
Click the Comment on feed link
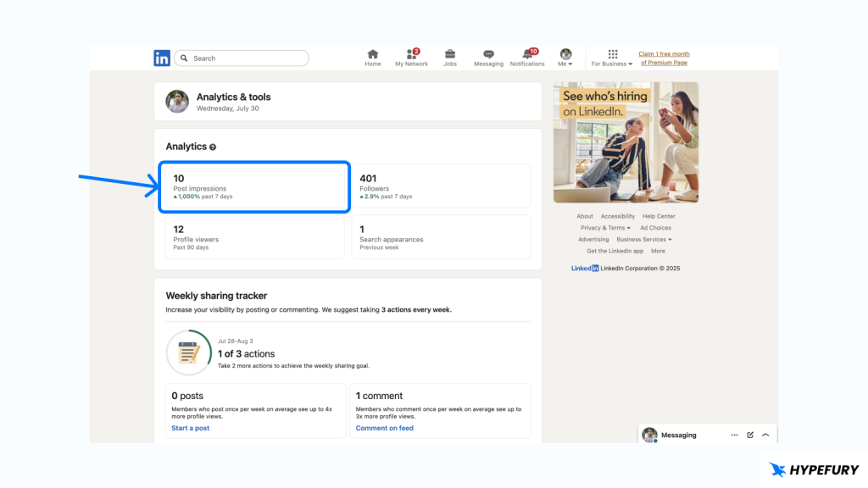coord(385,429)
